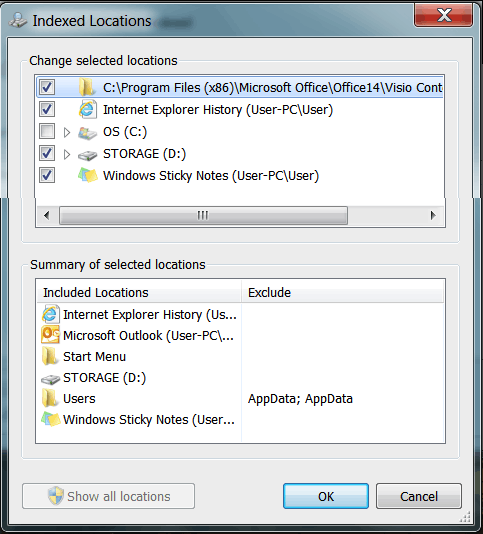Click the Microsoft Outlook icon in summary
This screenshot has width=483, height=534.
tap(50, 335)
